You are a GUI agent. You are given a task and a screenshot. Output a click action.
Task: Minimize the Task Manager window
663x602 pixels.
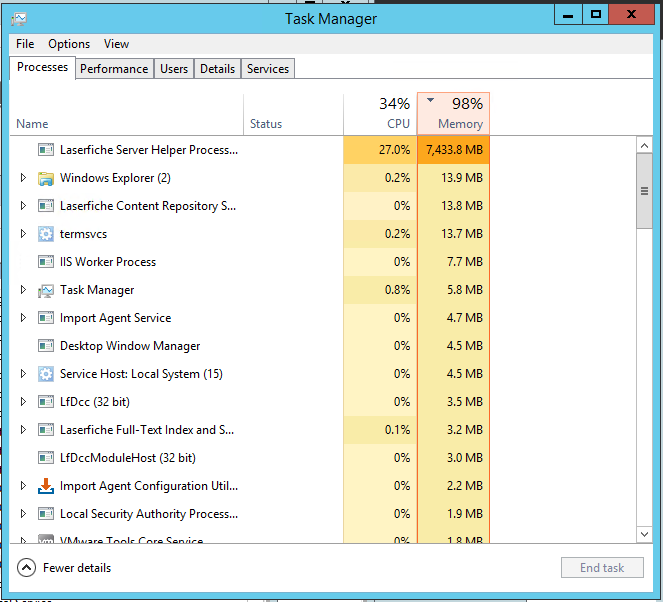tap(568, 14)
